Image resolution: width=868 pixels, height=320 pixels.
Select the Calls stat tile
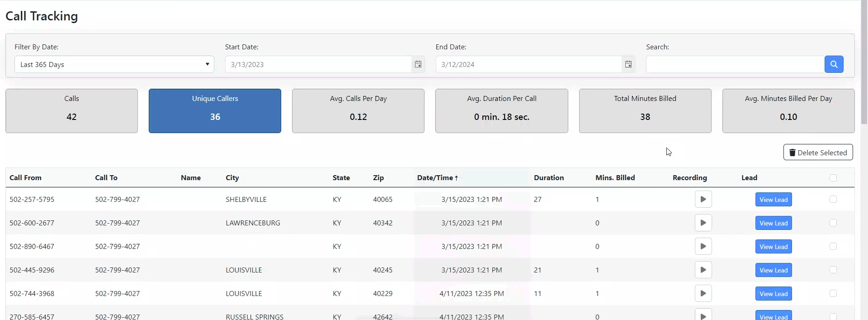click(x=71, y=111)
